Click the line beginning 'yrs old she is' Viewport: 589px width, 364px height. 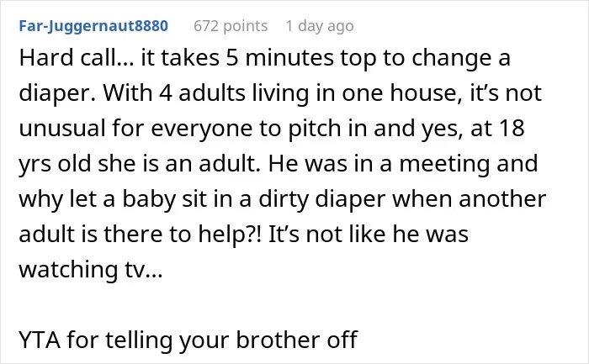(x=279, y=164)
